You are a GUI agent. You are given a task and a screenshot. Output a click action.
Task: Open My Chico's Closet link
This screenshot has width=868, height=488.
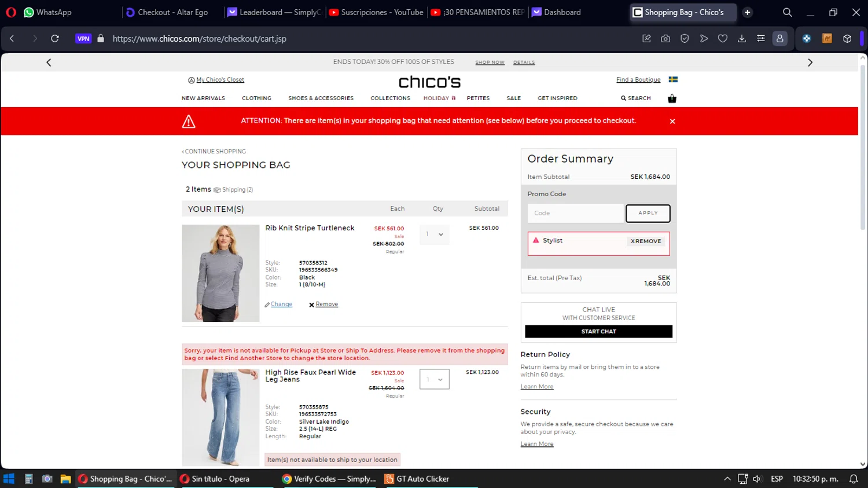pyautogui.click(x=220, y=80)
